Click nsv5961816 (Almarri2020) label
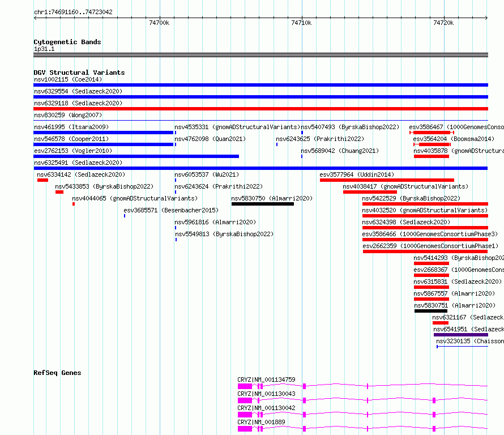 [215, 222]
